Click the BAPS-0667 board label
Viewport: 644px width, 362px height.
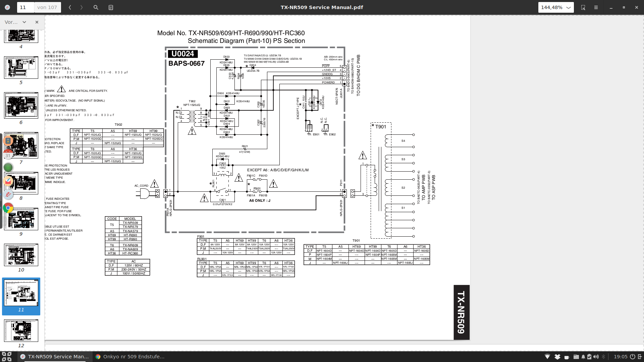click(x=186, y=63)
